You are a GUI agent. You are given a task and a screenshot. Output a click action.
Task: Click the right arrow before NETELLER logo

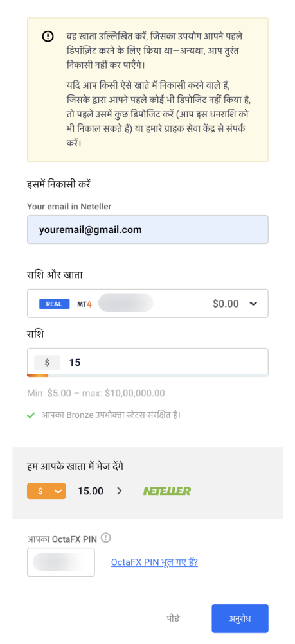[120, 491]
